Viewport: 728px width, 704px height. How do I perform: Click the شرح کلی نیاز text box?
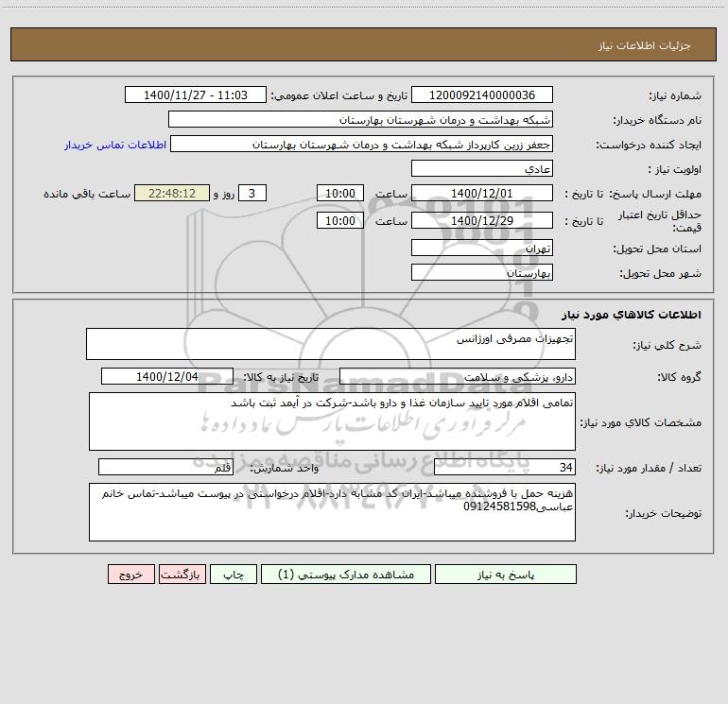point(331,344)
